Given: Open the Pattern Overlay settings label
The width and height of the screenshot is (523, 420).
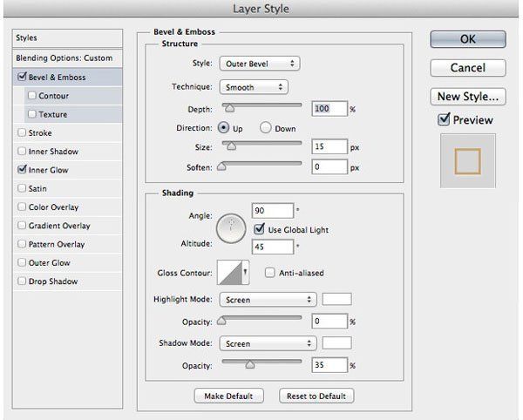Looking at the screenshot, I should click(57, 244).
